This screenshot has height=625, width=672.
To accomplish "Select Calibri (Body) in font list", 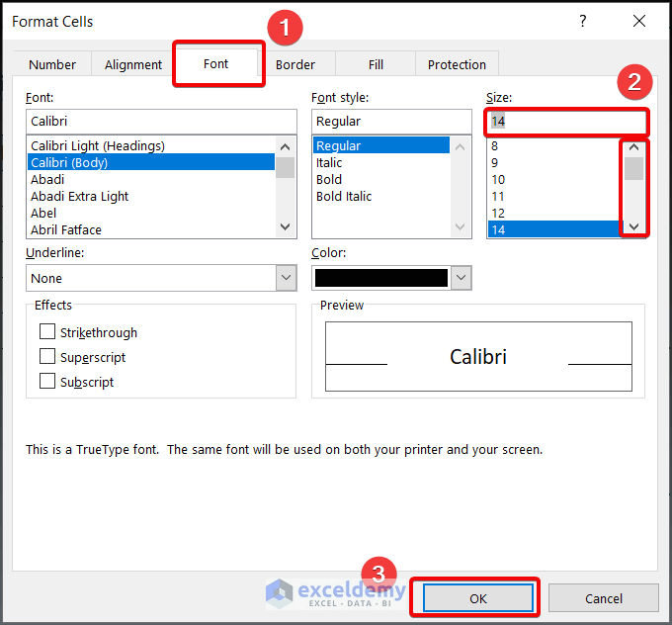I will coord(152,162).
